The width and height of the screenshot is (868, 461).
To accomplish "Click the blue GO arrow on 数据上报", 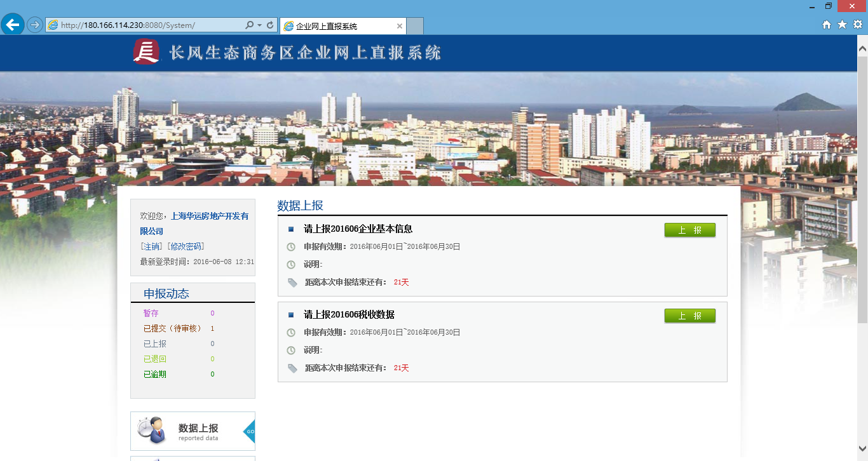I will [x=250, y=431].
